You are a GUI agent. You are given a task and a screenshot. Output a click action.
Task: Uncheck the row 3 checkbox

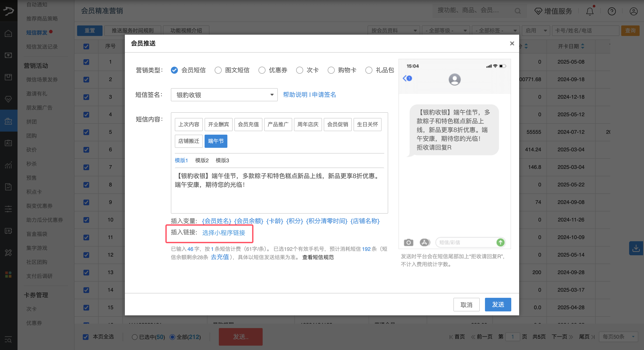86,97
